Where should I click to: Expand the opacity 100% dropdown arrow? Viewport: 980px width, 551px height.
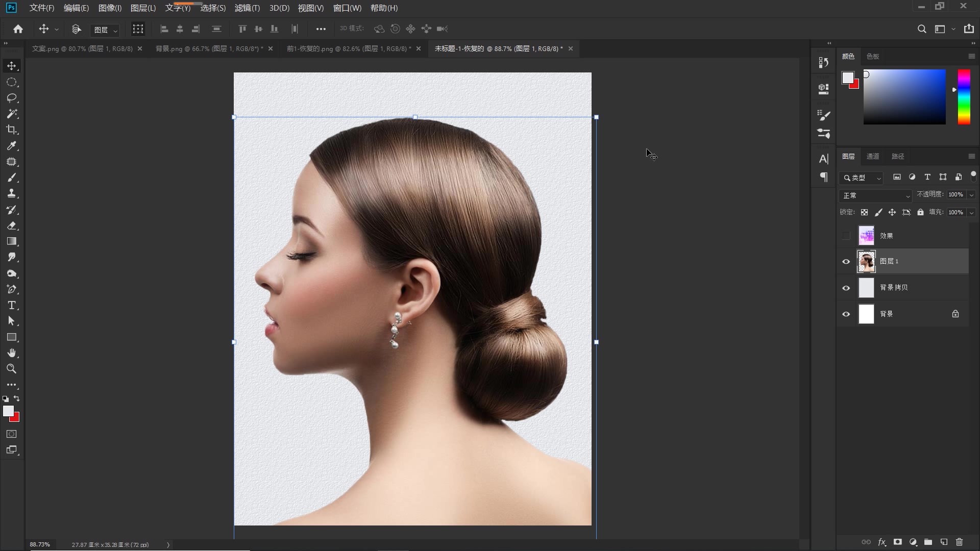click(971, 195)
